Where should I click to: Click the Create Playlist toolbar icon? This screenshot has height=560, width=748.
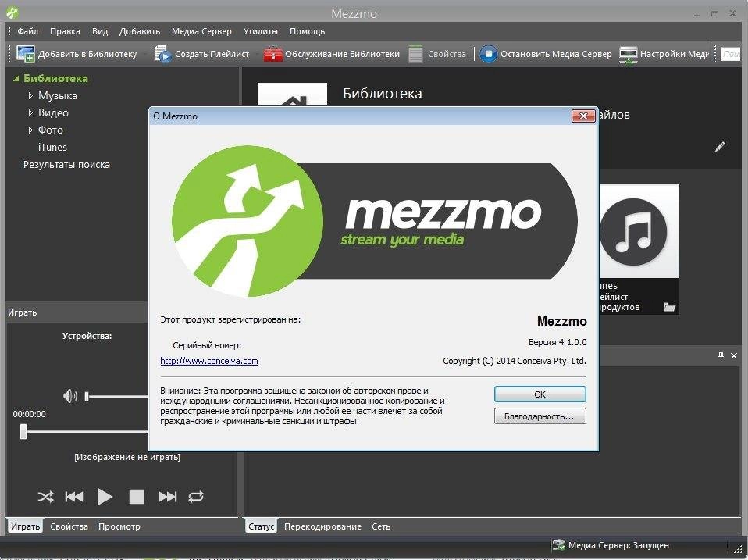162,54
